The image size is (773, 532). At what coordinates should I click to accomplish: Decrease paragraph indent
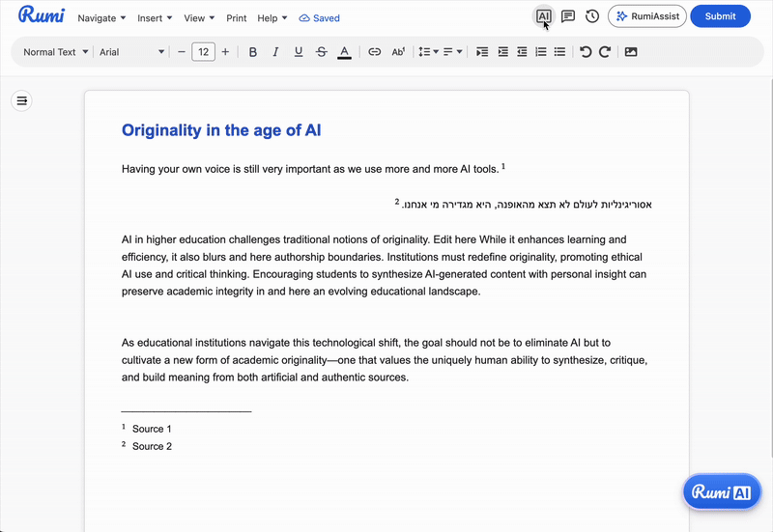tap(522, 52)
